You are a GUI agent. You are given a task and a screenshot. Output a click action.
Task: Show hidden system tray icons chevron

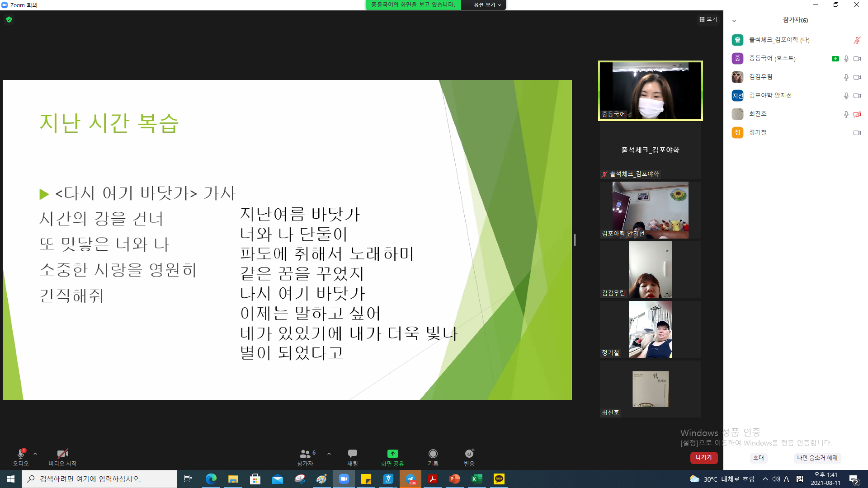765,479
